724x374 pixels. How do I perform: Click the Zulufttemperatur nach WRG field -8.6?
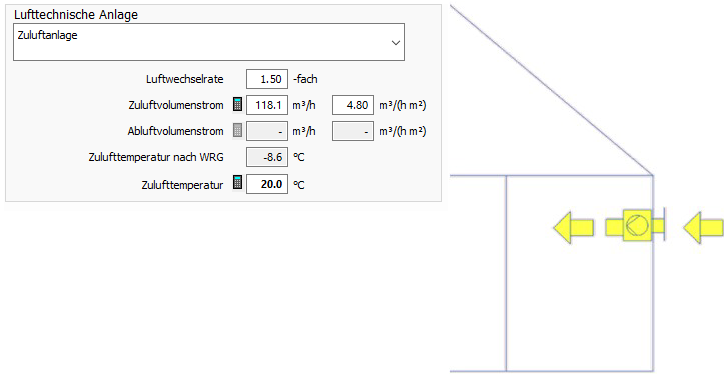click(x=267, y=157)
